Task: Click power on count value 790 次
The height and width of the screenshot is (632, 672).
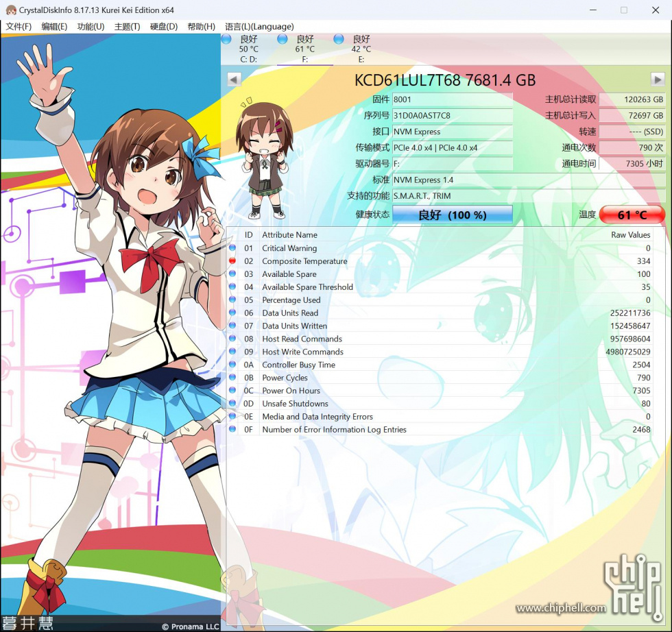Action: [x=632, y=147]
